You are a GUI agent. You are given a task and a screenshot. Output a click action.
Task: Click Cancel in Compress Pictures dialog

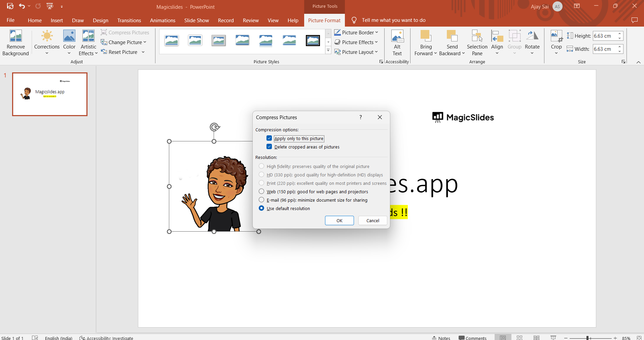pos(372,220)
